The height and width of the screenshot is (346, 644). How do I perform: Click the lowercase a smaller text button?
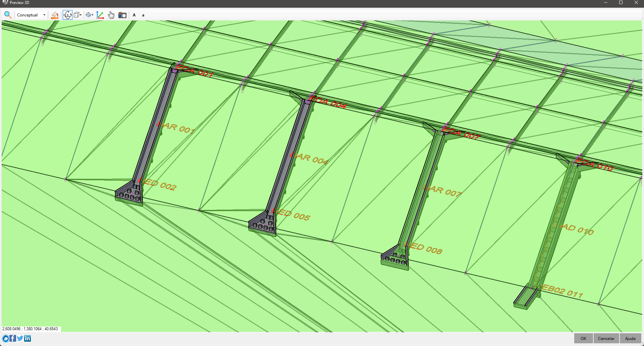click(143, 15)
